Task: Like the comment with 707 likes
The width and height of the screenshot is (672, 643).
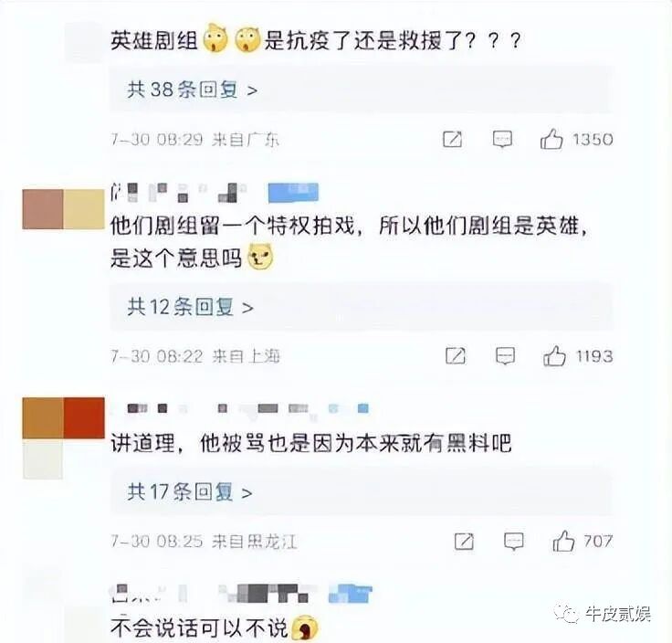Action: [563, 542]
